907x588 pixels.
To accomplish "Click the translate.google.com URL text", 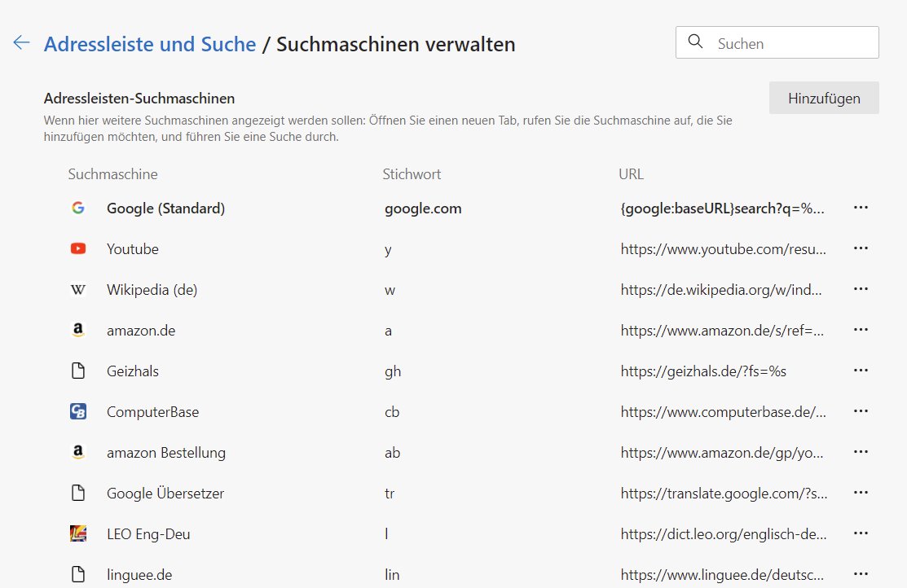I will [x=724, y=494].
